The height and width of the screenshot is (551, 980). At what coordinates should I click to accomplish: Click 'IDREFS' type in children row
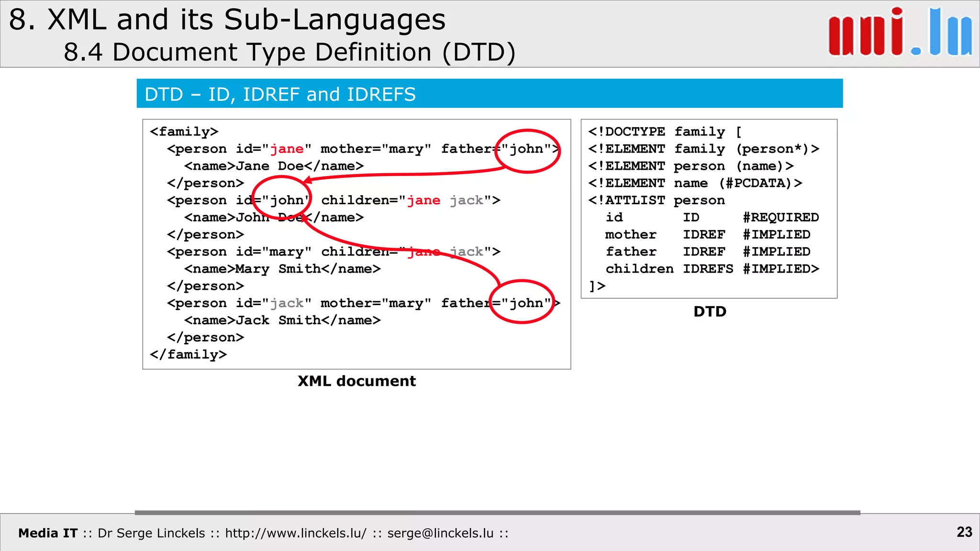(x=708, y=269)
